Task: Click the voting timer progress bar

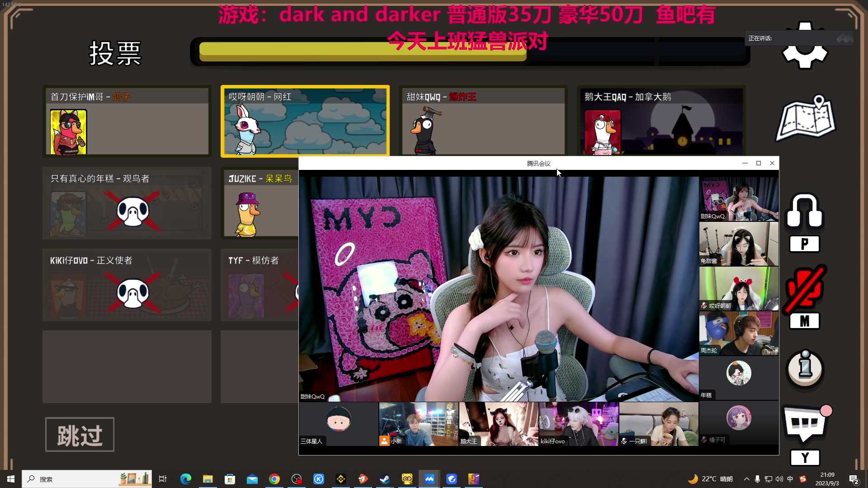Action: tap(470, 52)
